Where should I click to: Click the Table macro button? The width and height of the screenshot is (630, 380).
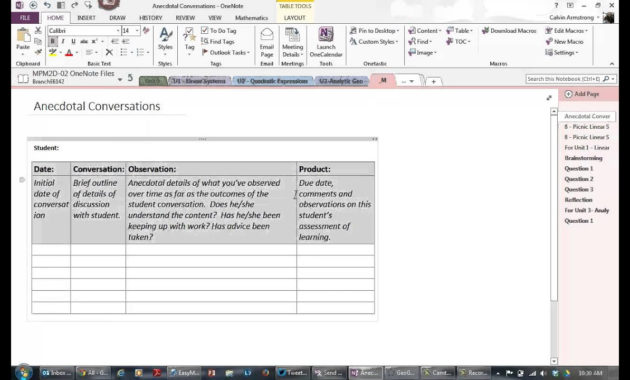tap(459, 31)
